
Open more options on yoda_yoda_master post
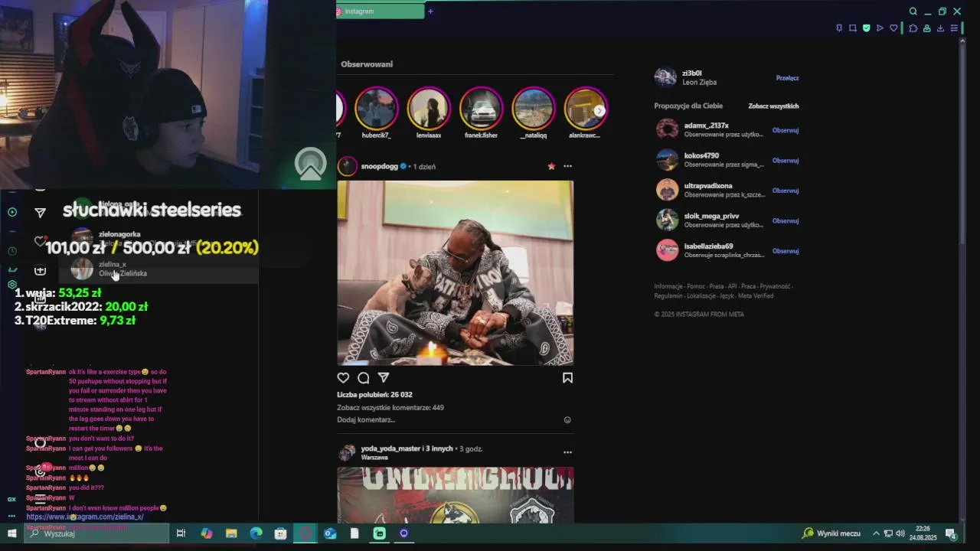pos(567,452)
